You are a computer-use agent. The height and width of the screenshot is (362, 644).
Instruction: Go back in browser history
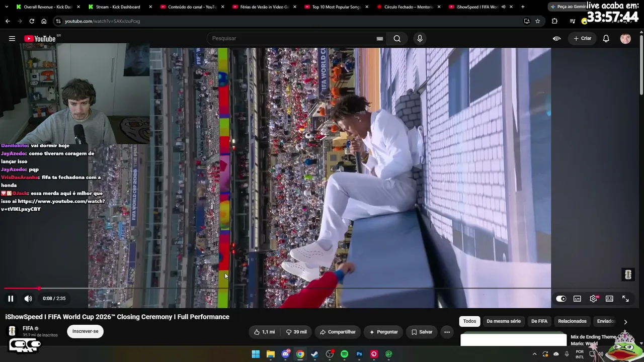click(x=8, y=21)
